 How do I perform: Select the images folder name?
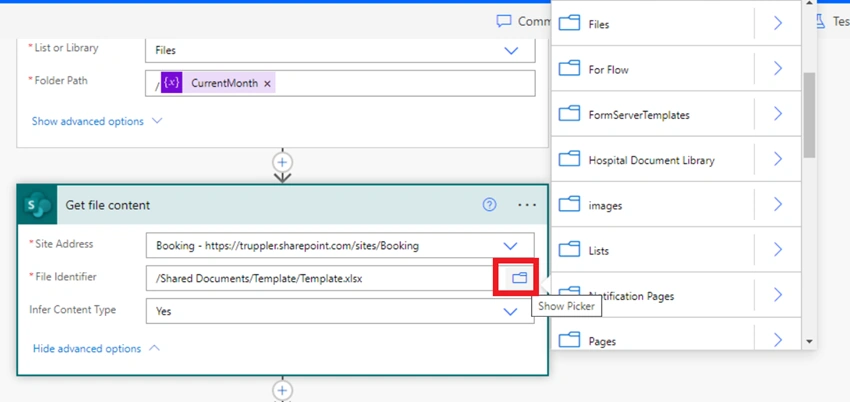click(x=605, y=206)
